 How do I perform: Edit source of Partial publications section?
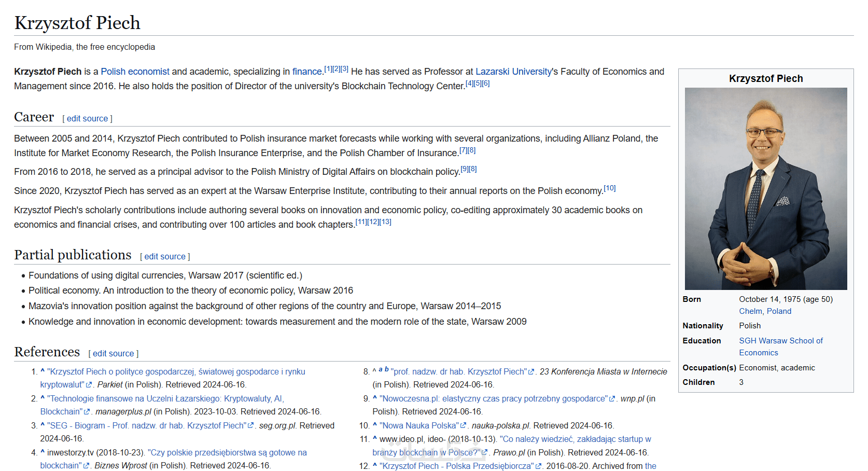pyautogui.click(x=165, y=257)
